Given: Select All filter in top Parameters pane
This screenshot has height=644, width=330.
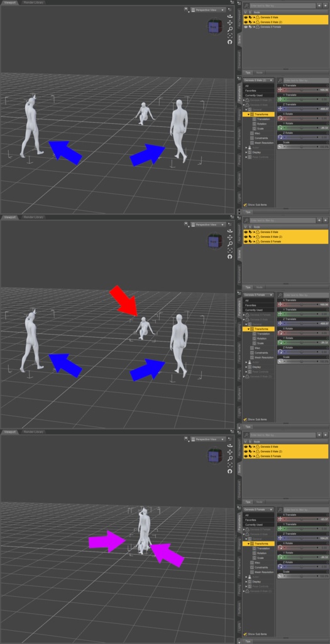Looking at the screenshot, I should [258, 86].
